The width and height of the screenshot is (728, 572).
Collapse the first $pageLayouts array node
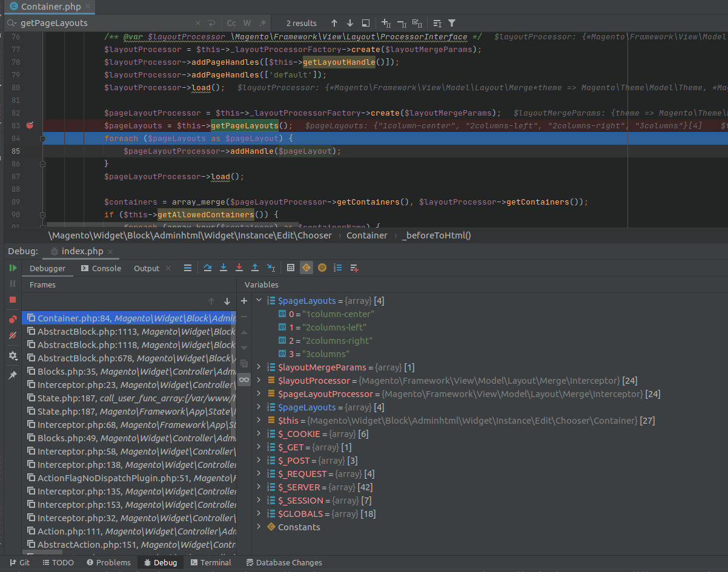point(259,301)
